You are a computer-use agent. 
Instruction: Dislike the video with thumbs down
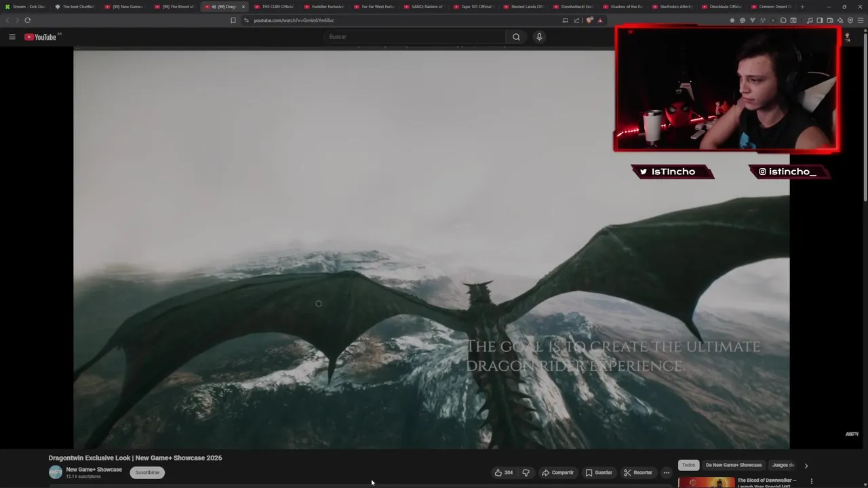pos(526,472)
